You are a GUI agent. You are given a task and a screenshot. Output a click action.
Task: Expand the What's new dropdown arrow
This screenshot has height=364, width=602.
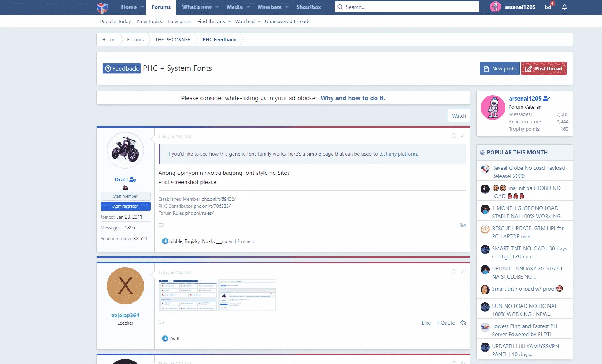(x=217, y=7)
